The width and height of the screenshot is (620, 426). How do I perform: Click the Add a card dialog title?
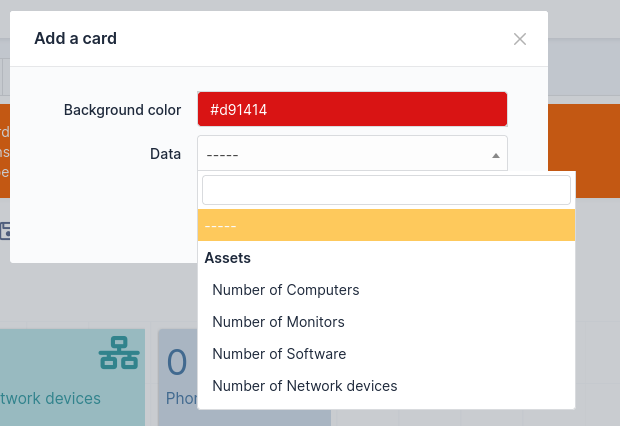[76, 39]
